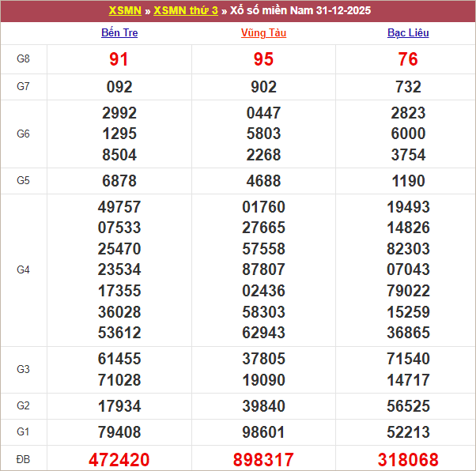
Task: Click G7 number 902
Action: click(x=263, y=87)
